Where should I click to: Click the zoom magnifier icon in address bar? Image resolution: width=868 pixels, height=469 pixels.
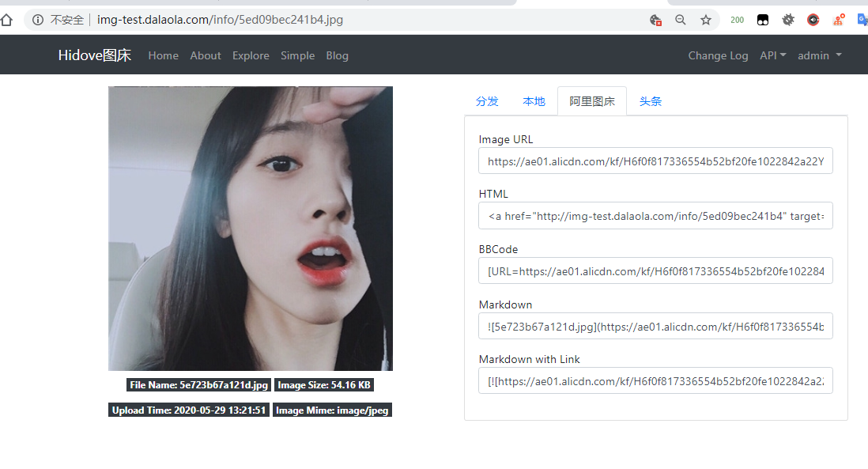(x=681, y=20)
